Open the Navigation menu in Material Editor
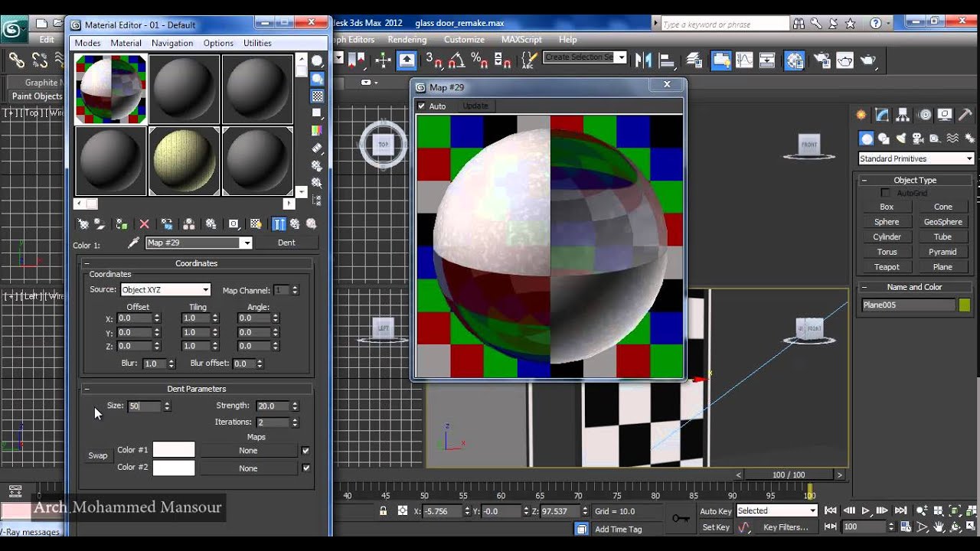The image size is (980, 551). click(172, 43)
